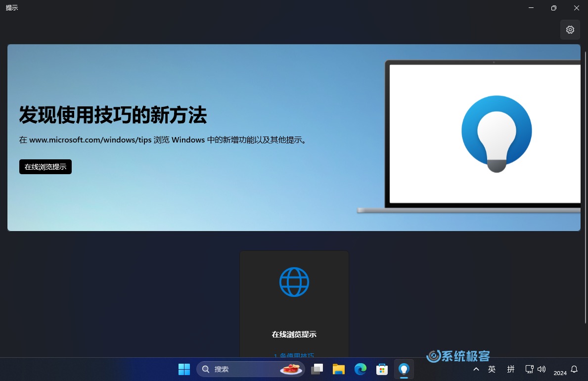Open Microsoft Edge from the taskbar
Screen dimensions: 588x381
pyautogui.click(x=361, y=369)
